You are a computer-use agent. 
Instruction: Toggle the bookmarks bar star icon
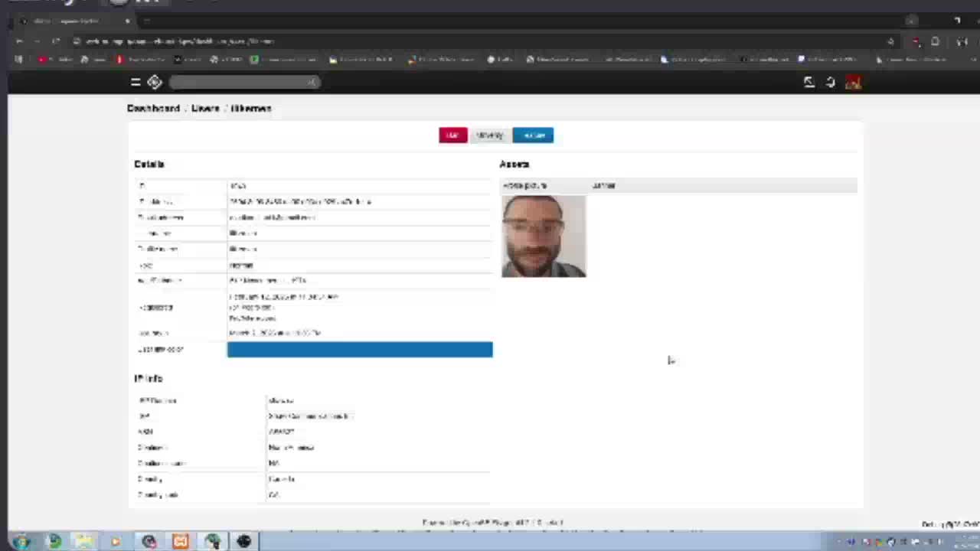tap(890, 41)
